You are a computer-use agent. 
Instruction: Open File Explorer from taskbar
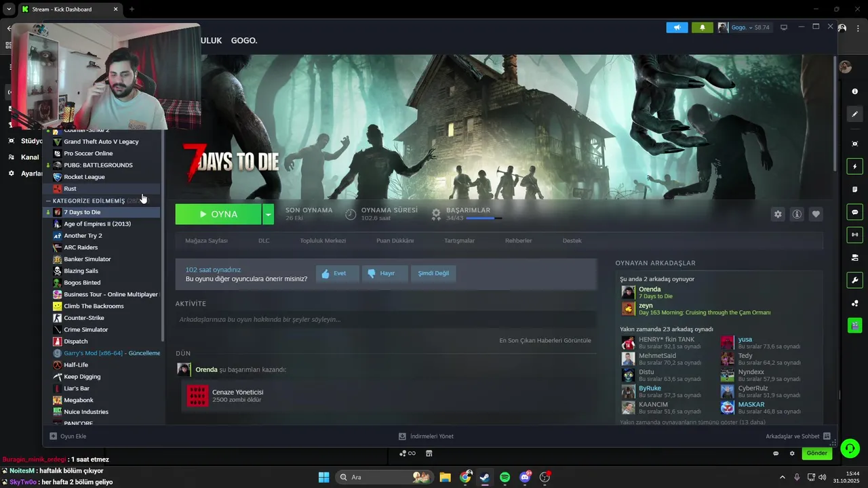[x=445, y=477]
